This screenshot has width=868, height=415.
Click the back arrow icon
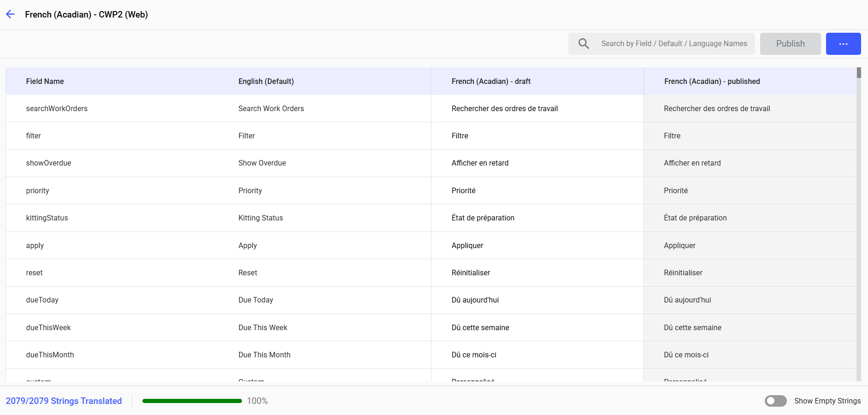point(11,14)
